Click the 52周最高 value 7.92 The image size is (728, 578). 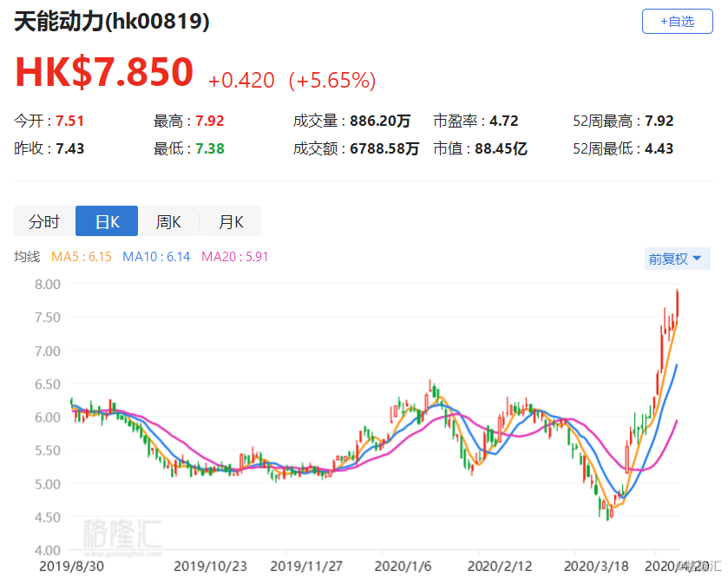tap(659, 122)
